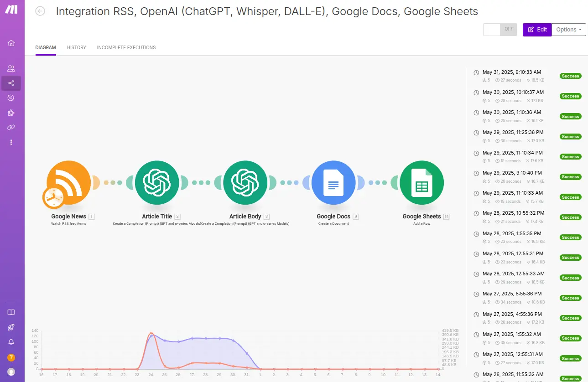Click the chart peak point at day 24
This screenshot has height=382, width=588.
pos(151,333)
